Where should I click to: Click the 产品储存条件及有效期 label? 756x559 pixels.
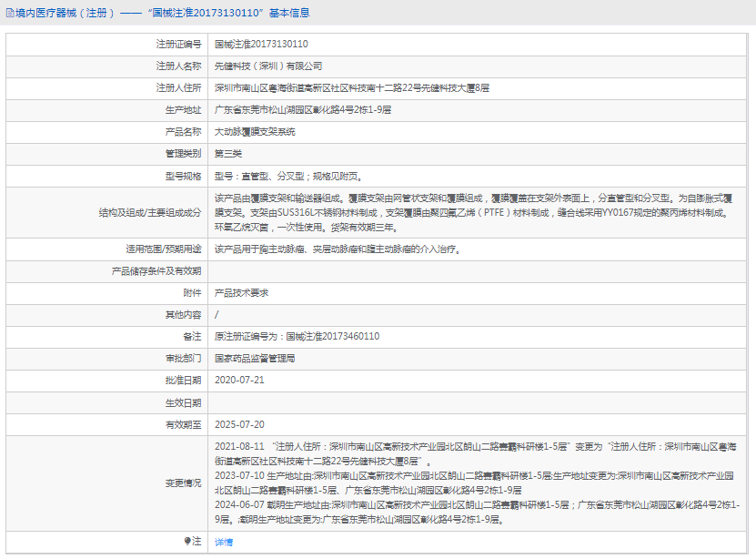pyautogui.click(x=156, y=271)
